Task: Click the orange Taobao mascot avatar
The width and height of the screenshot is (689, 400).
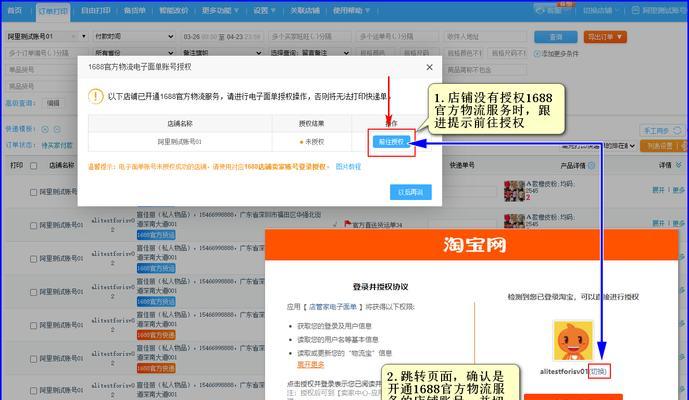Action: 573,341
